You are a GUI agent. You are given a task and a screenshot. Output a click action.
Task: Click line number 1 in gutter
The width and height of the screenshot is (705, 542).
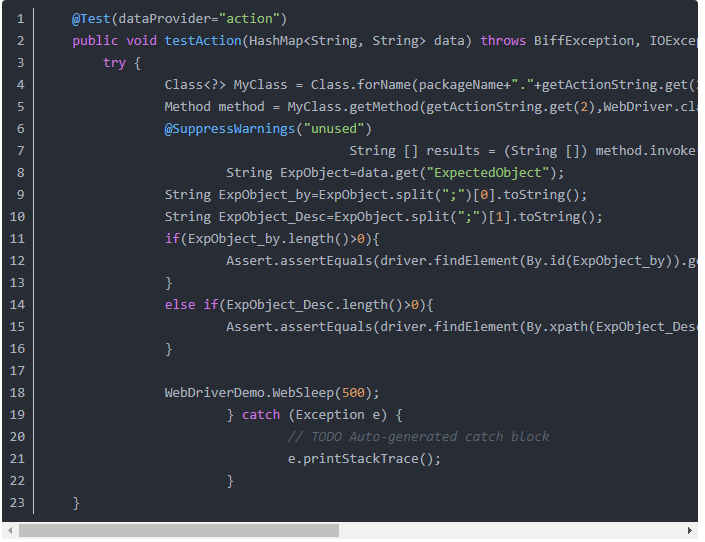[x=21, y=19]
